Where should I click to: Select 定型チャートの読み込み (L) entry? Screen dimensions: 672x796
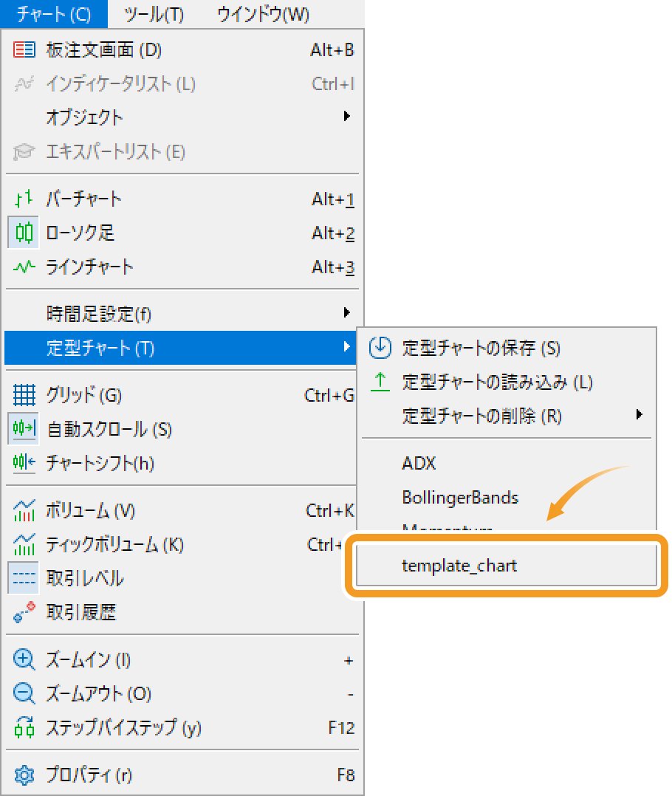tap(507, 382)
